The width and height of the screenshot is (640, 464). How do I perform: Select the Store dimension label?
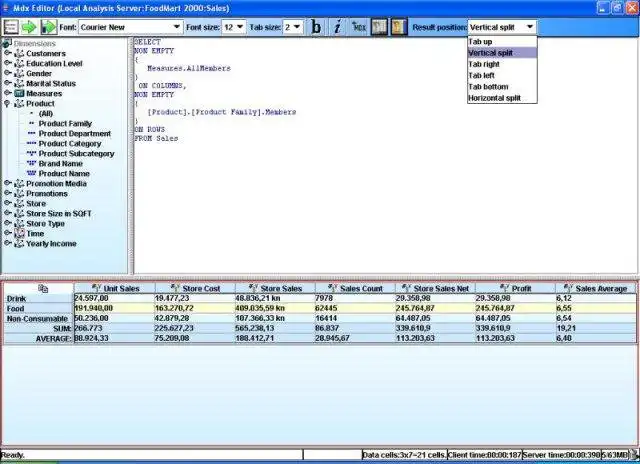coord(36,203)
